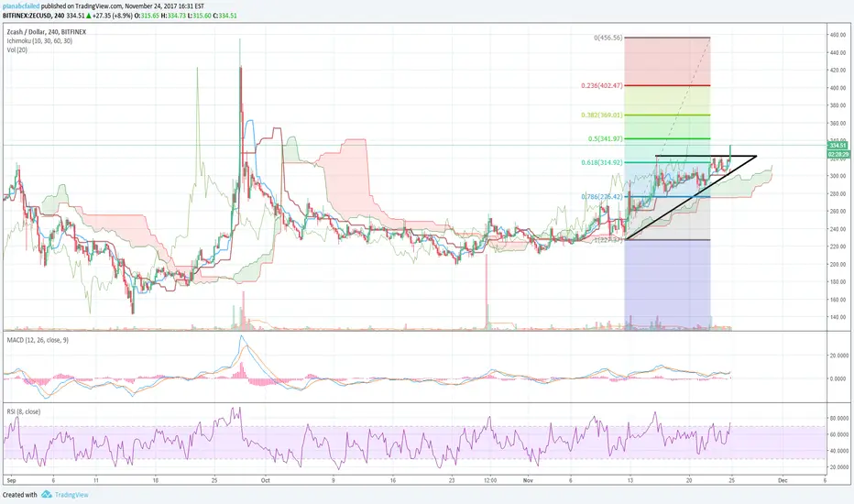Click 80.0000 on the RSI axis
Screen dimensions: 854x504
[838, 419]
